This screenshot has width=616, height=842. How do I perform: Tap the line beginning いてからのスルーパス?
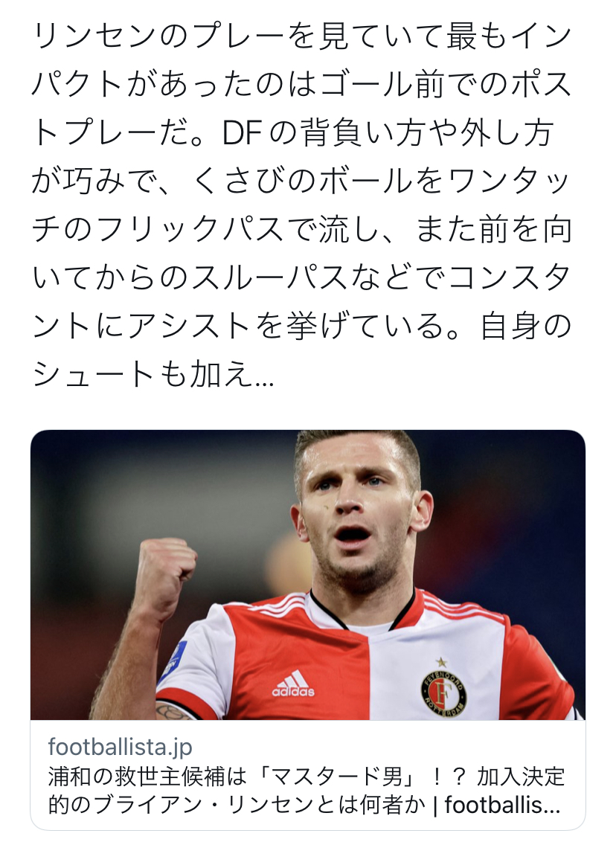(301, 278)
